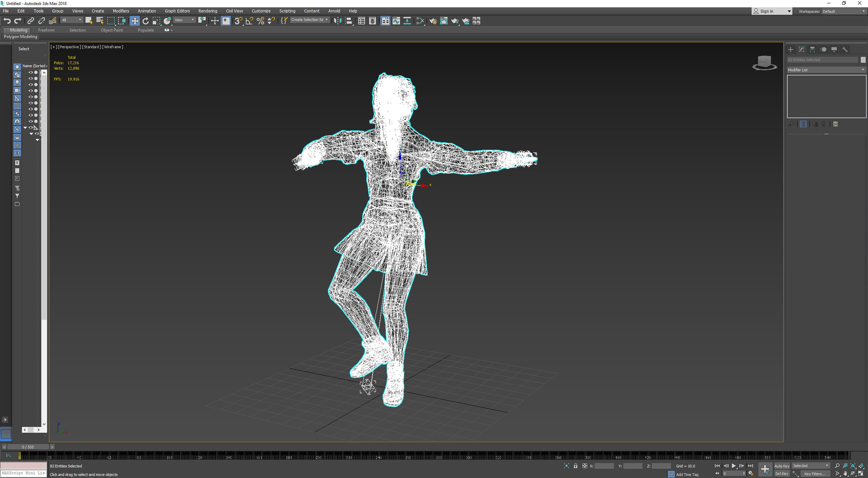868x478 pixels.
Task: Switch to the Freeform ribbon tab
Action: coord(46,30)
